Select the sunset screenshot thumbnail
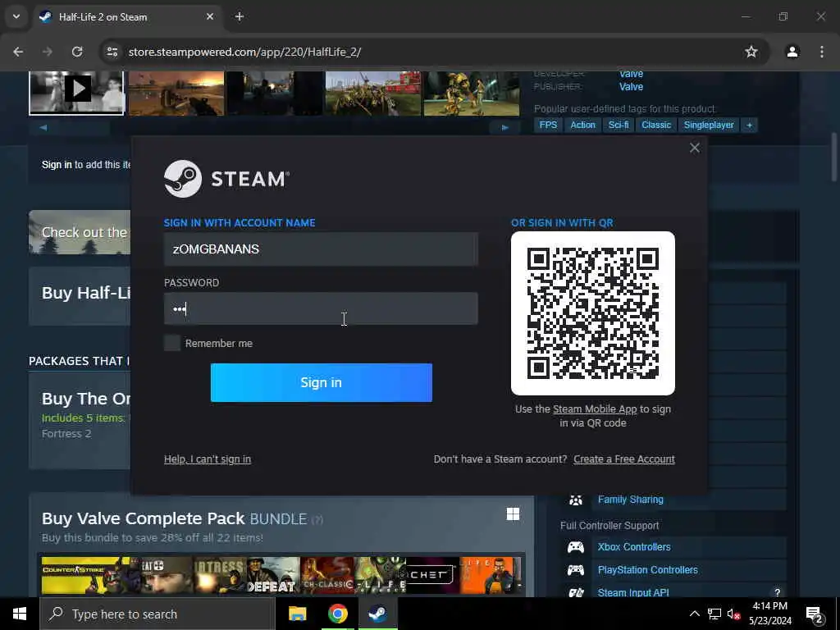The image size is (840, 630). click(x=176, y=94)
